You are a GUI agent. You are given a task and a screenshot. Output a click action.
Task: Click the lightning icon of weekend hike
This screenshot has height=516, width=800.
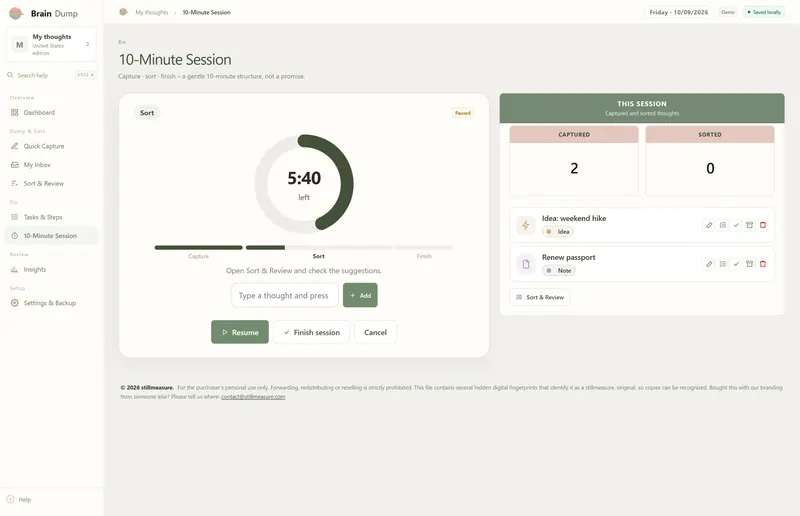coord(526,225)
